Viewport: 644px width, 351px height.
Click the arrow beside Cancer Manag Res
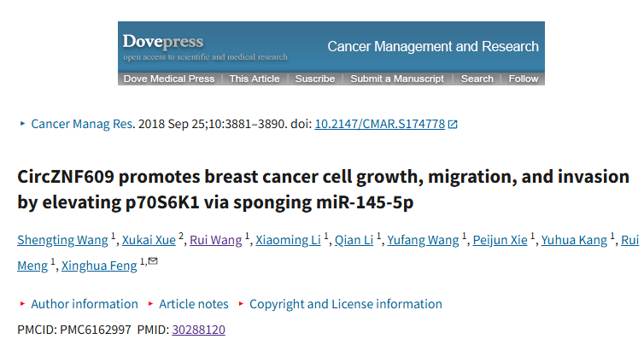(22, 123)
